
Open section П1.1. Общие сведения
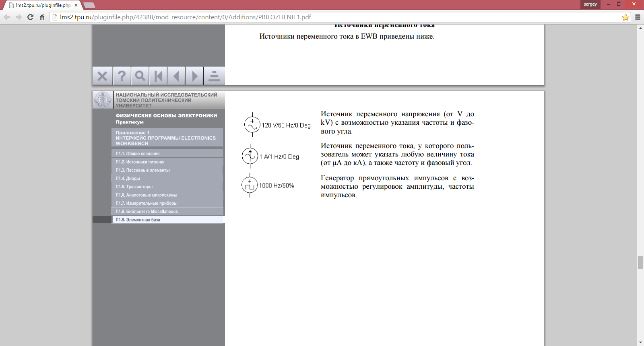point(167,153)
